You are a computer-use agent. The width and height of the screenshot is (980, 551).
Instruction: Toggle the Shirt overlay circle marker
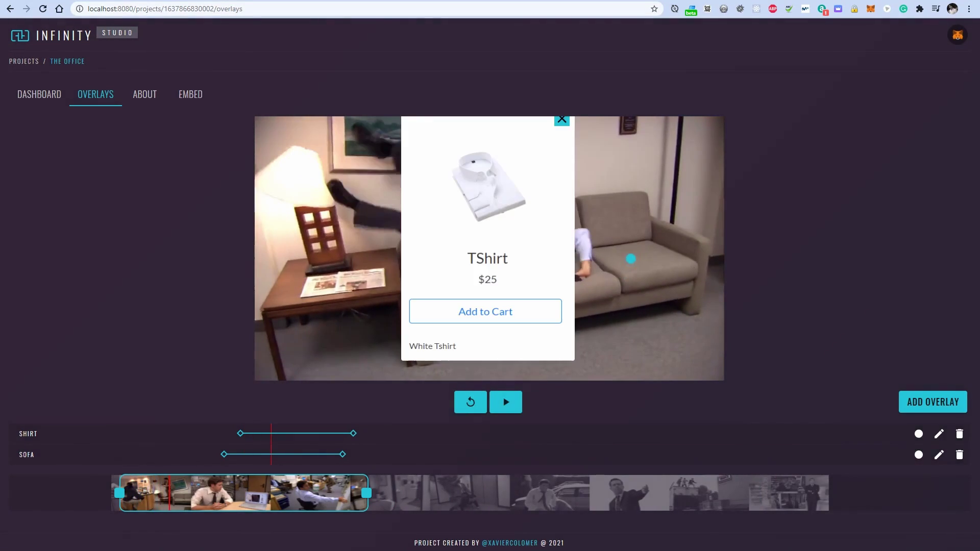[x=918, y=434]
